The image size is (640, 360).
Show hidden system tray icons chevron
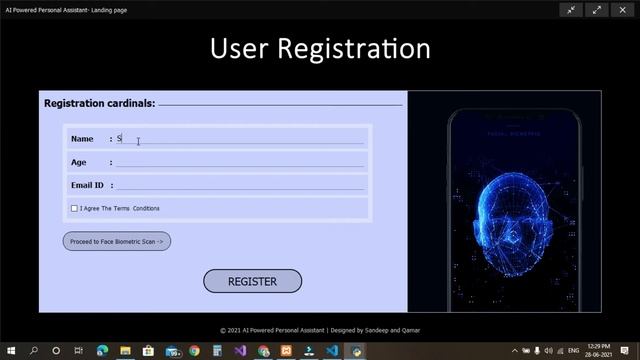click(515, 351)
